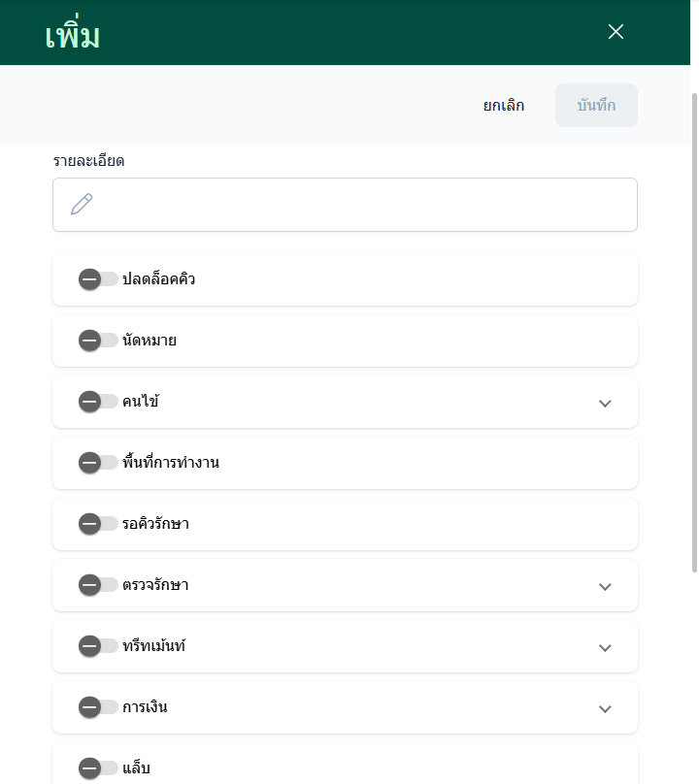Expand the ตรวจรักษา section chevron
Viewport: 699px width, 784px height.
[x=605, y=586]
